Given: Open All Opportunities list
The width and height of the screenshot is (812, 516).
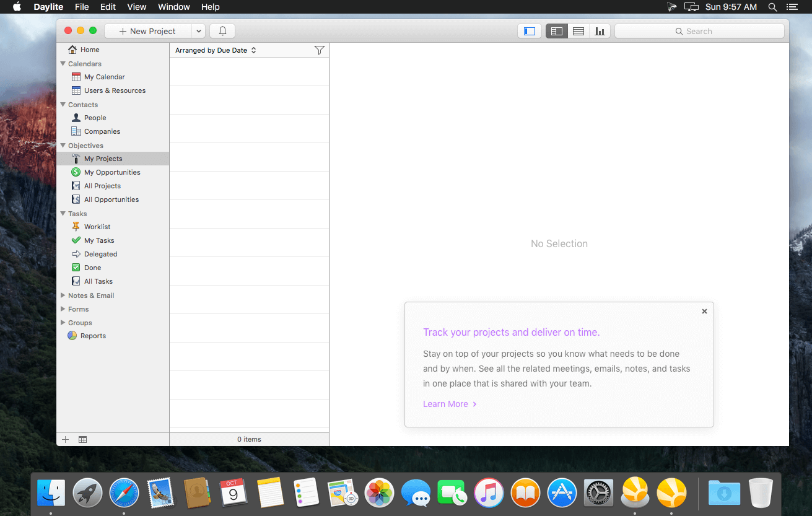Looking at the screenshot, I should coord(105,199).
